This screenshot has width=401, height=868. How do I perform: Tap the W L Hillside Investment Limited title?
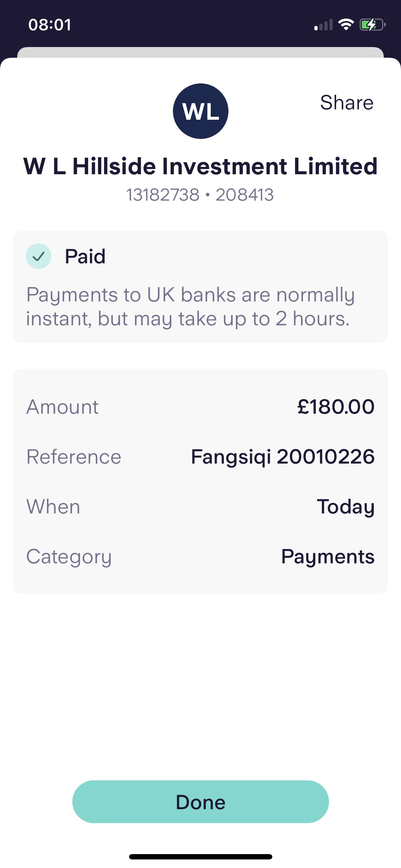[200, 166]
